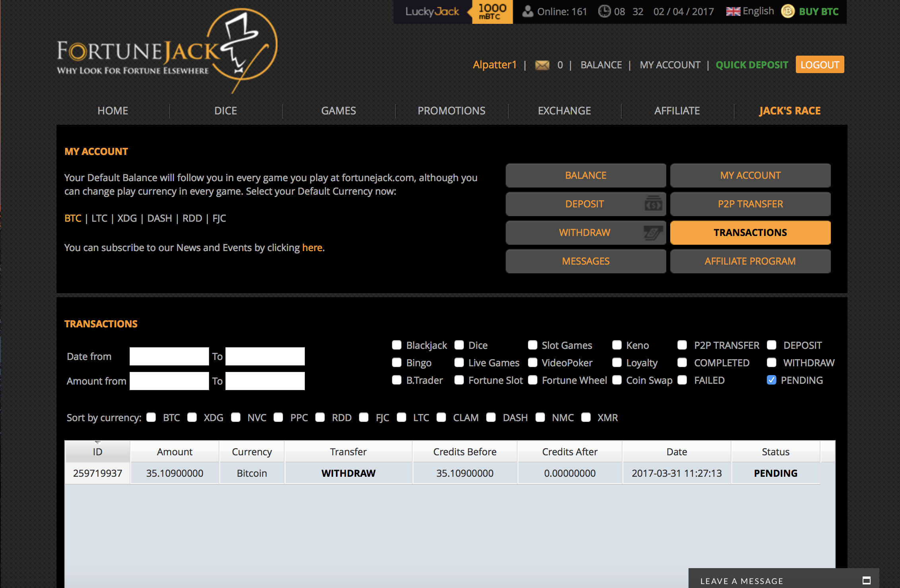
Task: Click the clock icon in top bar
Action: click(604, 12)
